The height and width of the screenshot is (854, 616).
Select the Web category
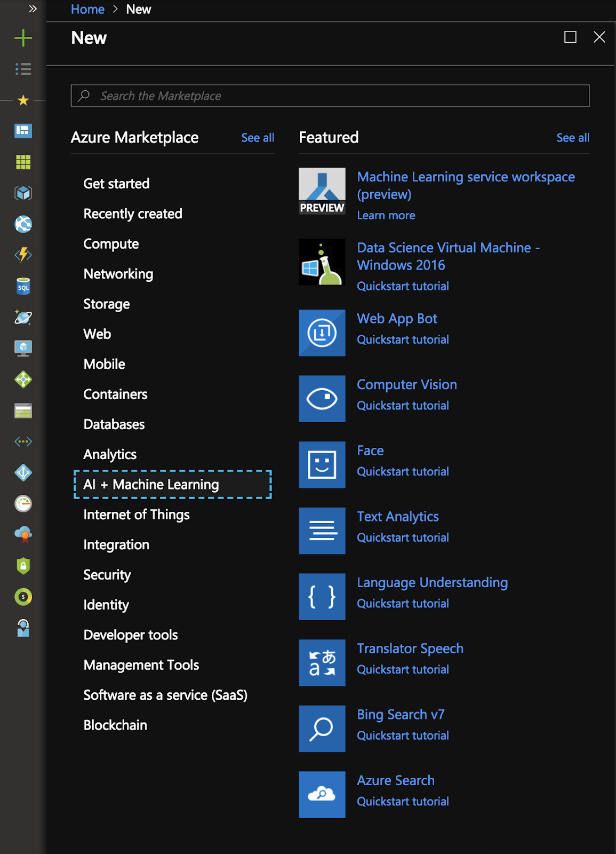(97, 334)
